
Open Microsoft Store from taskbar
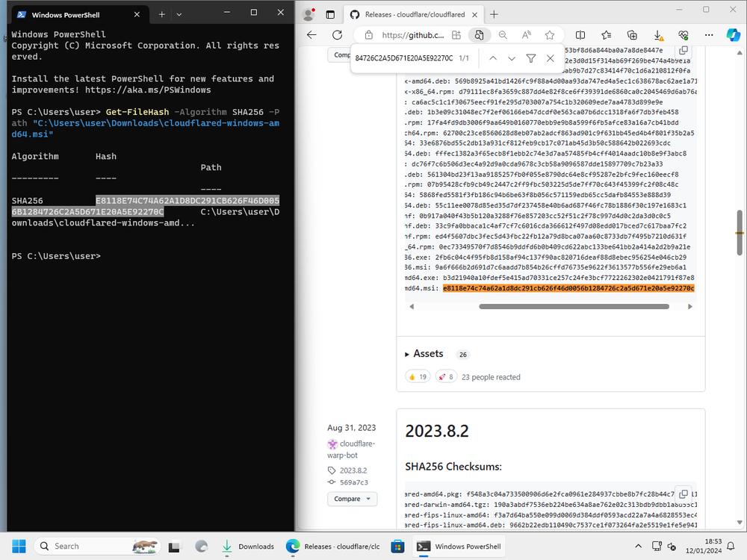(x=397, y=547)
